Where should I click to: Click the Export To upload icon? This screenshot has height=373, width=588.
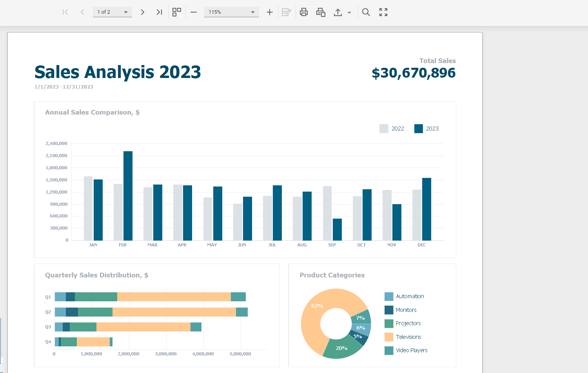(338, 12)
